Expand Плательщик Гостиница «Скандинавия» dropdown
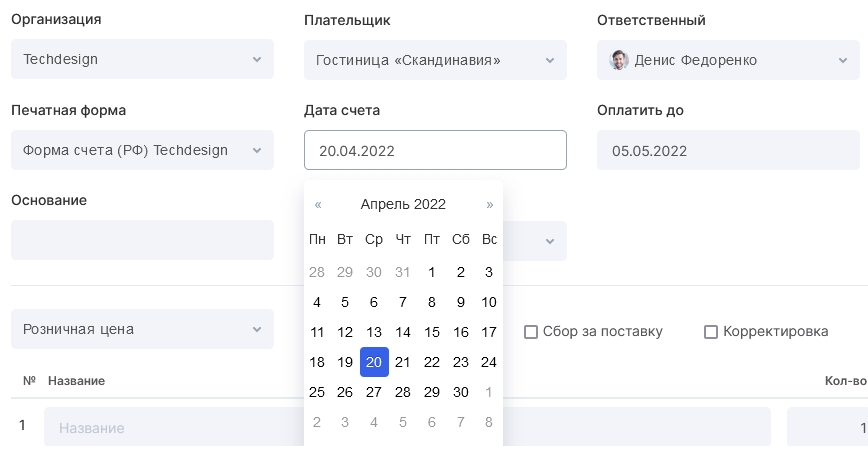This screenshot has width=868, height=474. point(435,60)
